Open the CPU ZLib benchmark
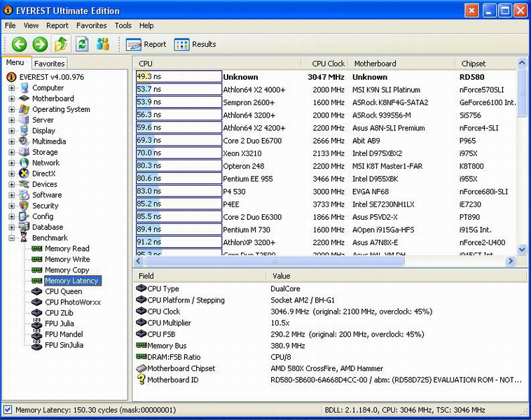 (59, 313)
